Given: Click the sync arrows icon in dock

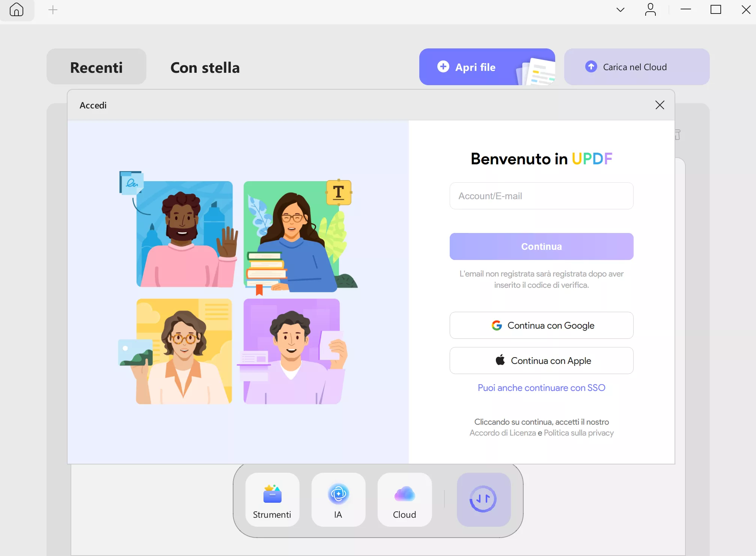Looking at the screenshot, I should point(483,500).
